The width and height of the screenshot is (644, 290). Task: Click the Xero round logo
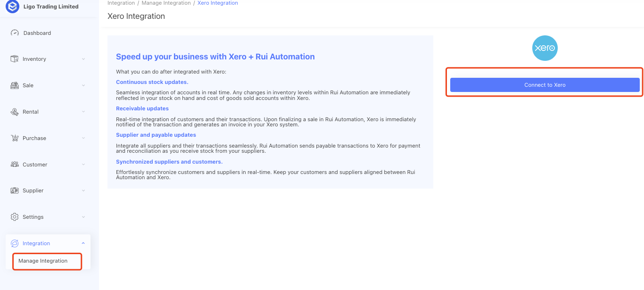pyautogui.click(x=545, y=48)
